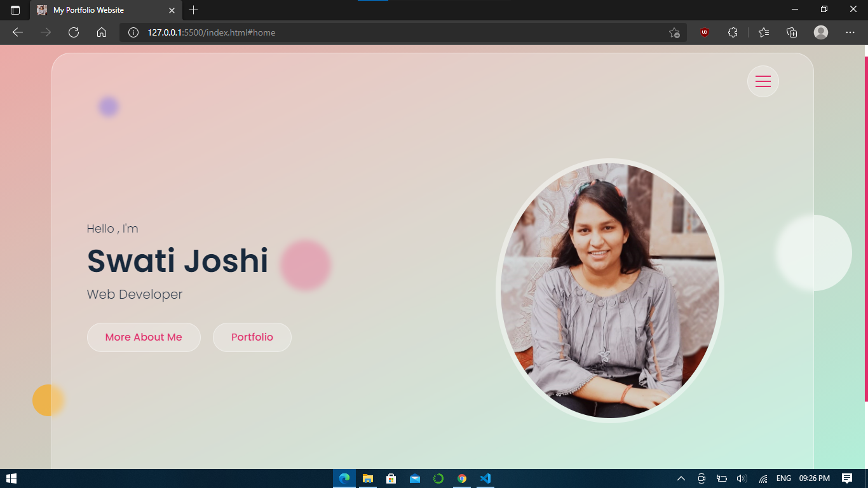This screenshot has height=488, width=868.
Task: Open Visual Studio Code from taskbar
Action: pos(485,478)
